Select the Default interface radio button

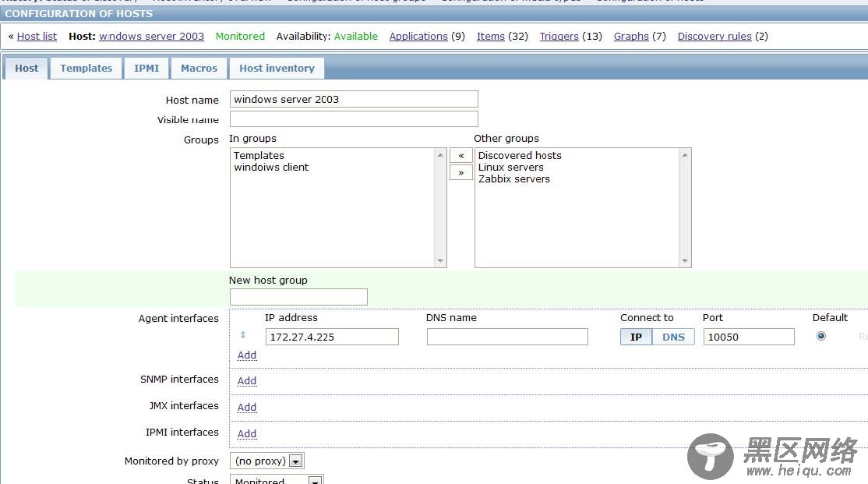coord(821,336)
